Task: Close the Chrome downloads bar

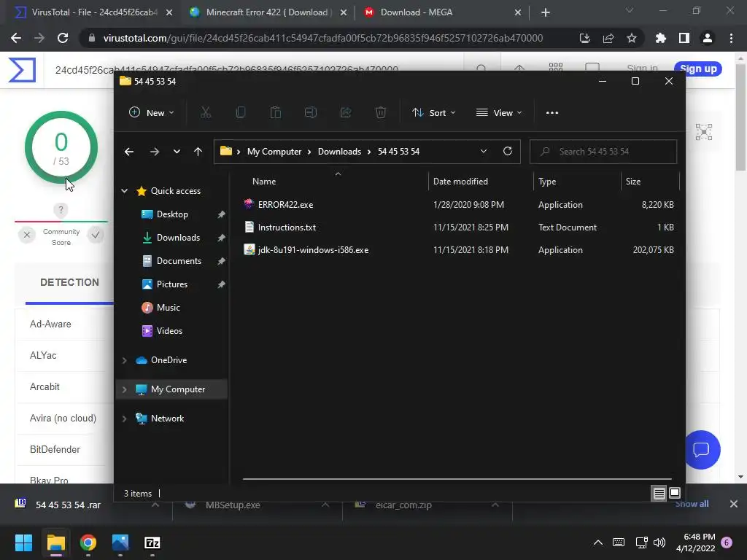Action: (733, 504)
